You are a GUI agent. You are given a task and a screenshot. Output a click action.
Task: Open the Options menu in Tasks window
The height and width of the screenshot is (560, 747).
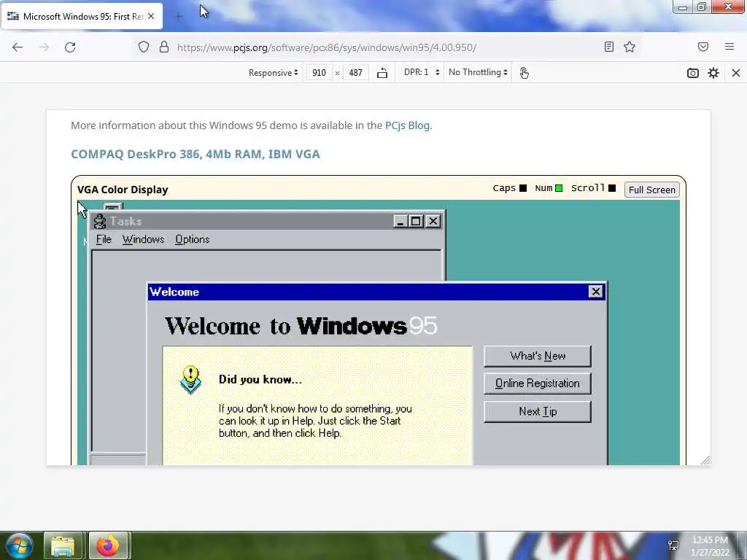tap(192, 239)
